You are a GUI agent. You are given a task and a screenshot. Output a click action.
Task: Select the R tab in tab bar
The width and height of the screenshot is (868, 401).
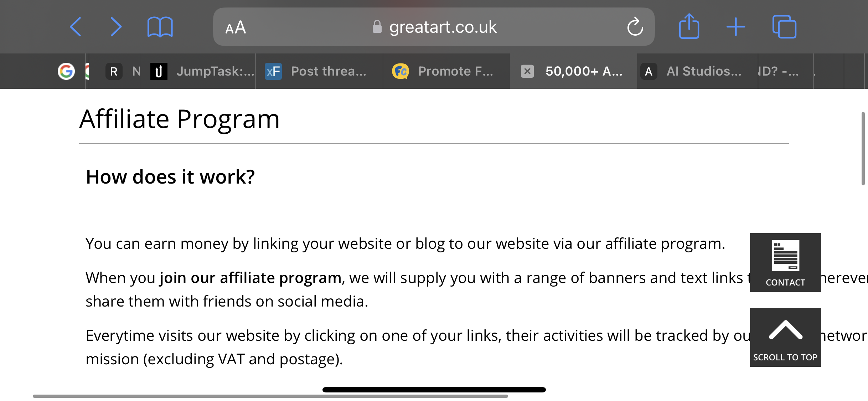(x=114, y=71)
